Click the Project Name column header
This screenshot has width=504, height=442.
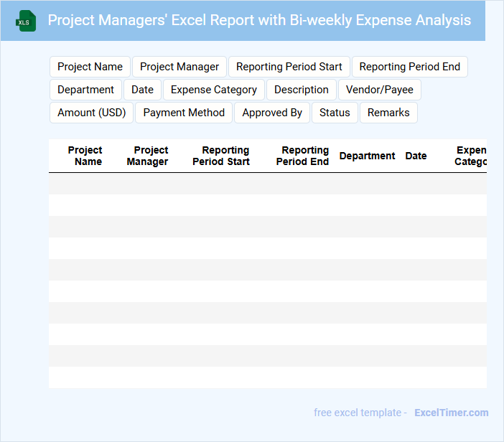[85, 156]
